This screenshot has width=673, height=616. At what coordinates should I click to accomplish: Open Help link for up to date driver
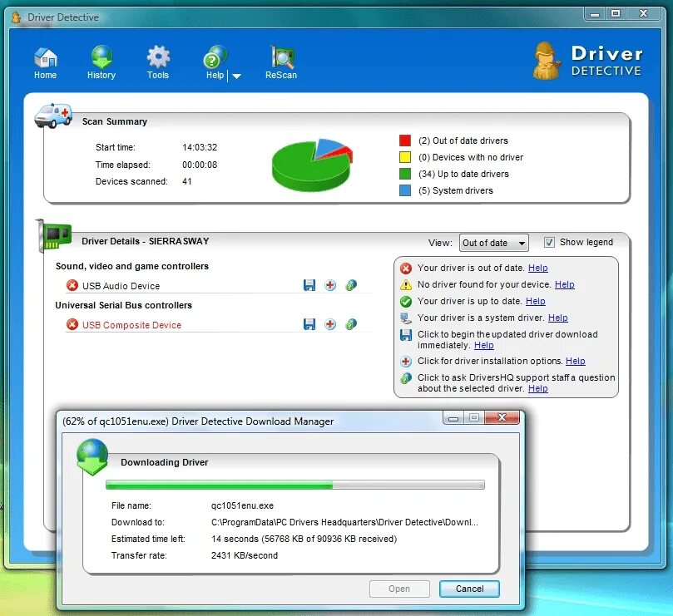[535, 302]
